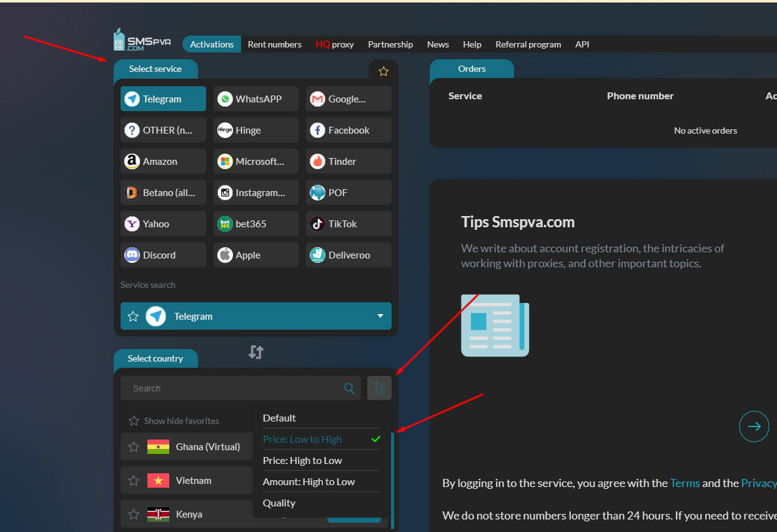The image size is (777, 532).
Task: Open Rent numbers page
Action: pyautogui.click(x=275, y=44)
